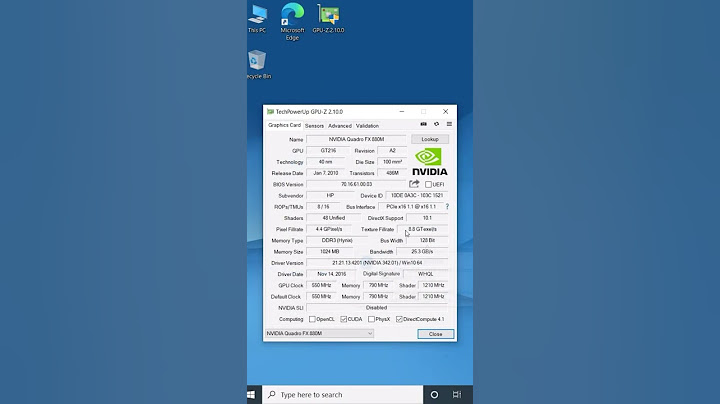Click the GPU Clock row Shader 1210 MHz
Screen dimensions: 720x404
(x=433, y=285)
